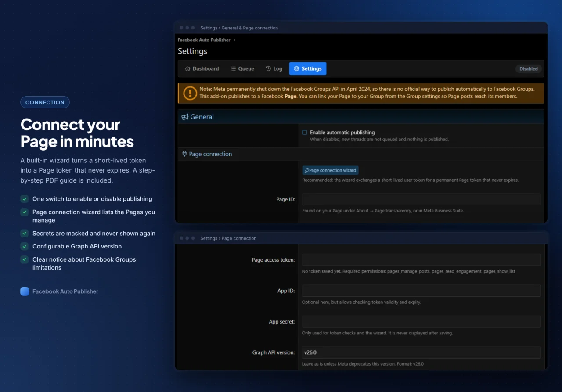Click 'Leave as is unless Meta deprecates' hint
The height and width of the screenshot is (392, 562).
[x=363, y=364]
